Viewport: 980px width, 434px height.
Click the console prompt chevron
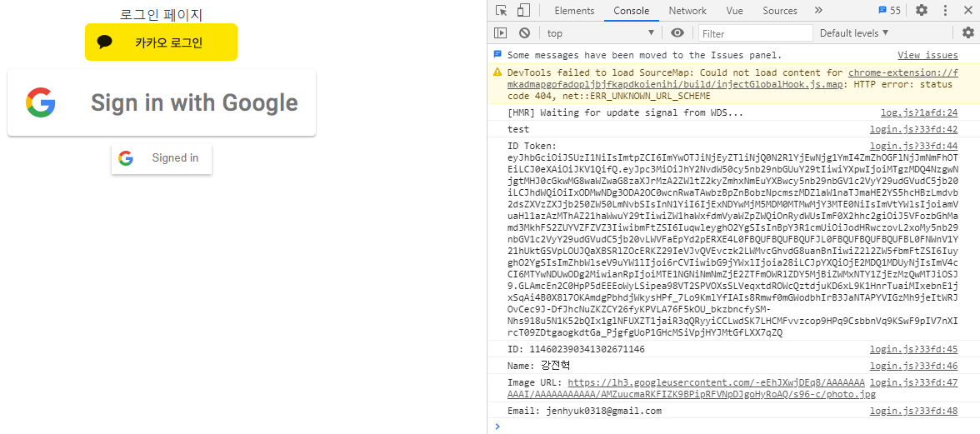tap(497, 427)
